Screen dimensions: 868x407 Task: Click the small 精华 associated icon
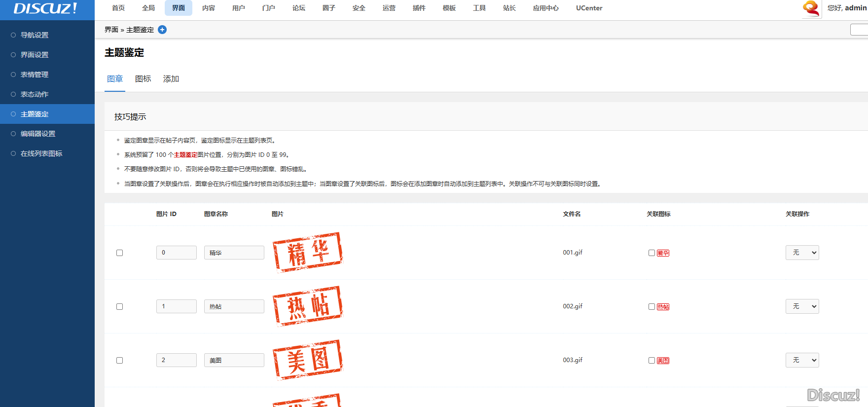pyautogui.click(x=663, y=253)
